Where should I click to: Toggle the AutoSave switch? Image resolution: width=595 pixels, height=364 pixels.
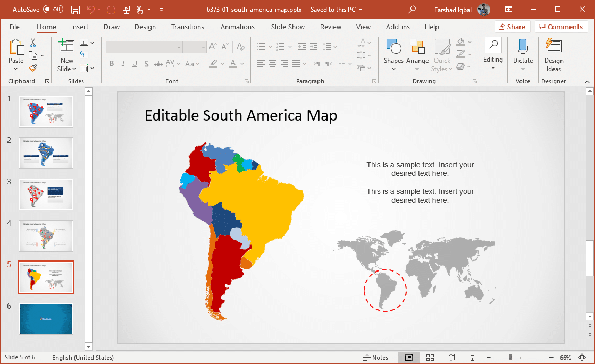coord(53,10)
